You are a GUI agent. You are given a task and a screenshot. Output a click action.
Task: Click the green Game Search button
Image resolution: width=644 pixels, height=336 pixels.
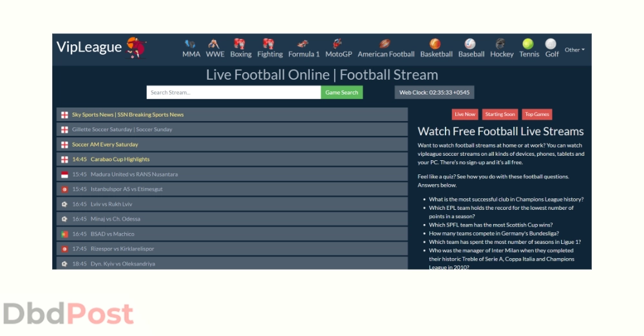342,93
